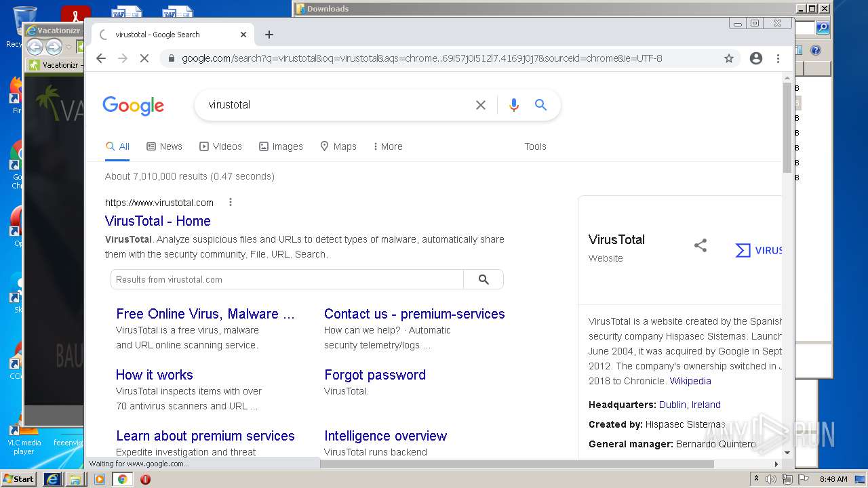The width and height of the screenshot is (868, 488).
Task: Open the VirusTotal - Home result
Action: pyautogui.click(x=157, y=221)
